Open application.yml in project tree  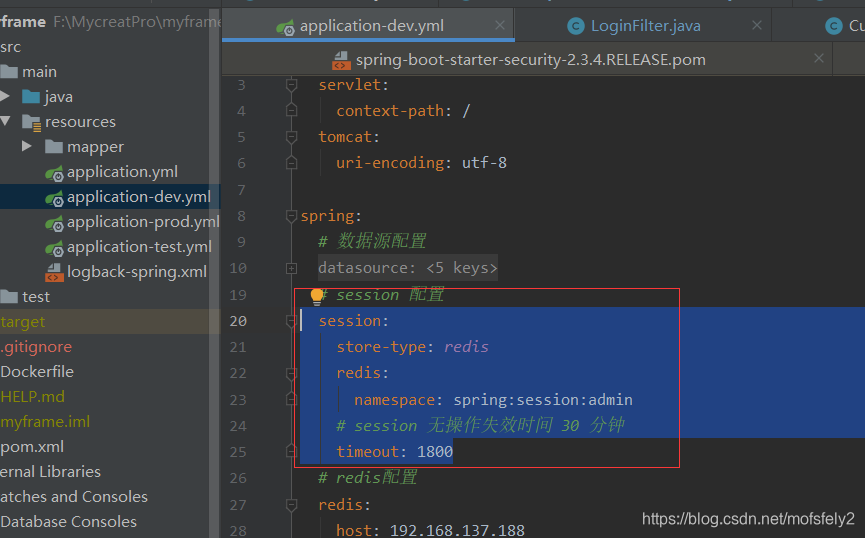pyautogui.click(x=122, y=172)
